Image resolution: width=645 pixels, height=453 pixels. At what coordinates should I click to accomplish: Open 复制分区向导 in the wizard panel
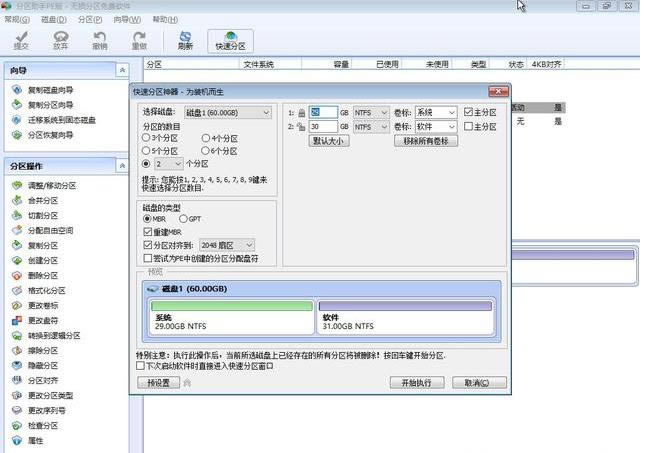50,105
